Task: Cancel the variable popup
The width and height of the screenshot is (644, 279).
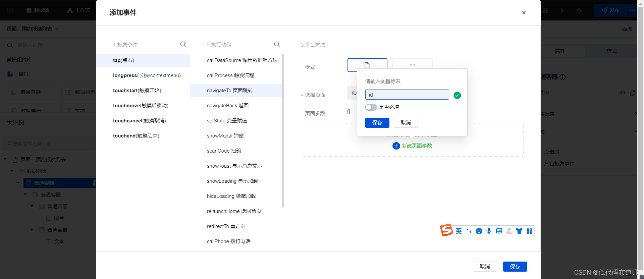Action: pos(406,123)
